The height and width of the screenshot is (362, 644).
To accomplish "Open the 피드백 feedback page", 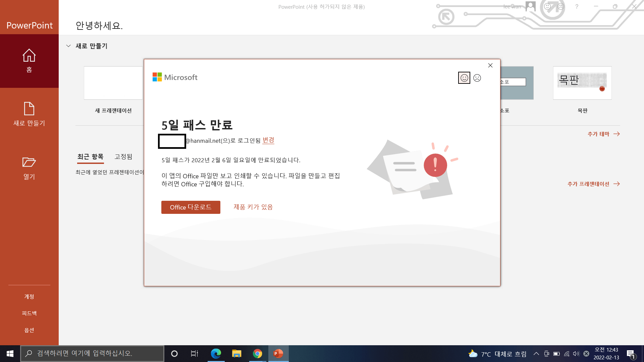I will (x=29, y=313).
